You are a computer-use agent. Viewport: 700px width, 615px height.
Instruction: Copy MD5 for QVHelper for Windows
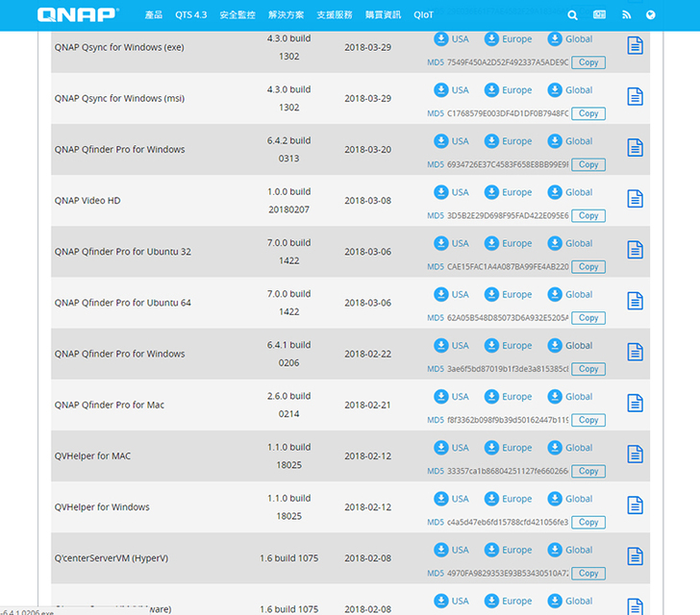(x=588, y=523)
